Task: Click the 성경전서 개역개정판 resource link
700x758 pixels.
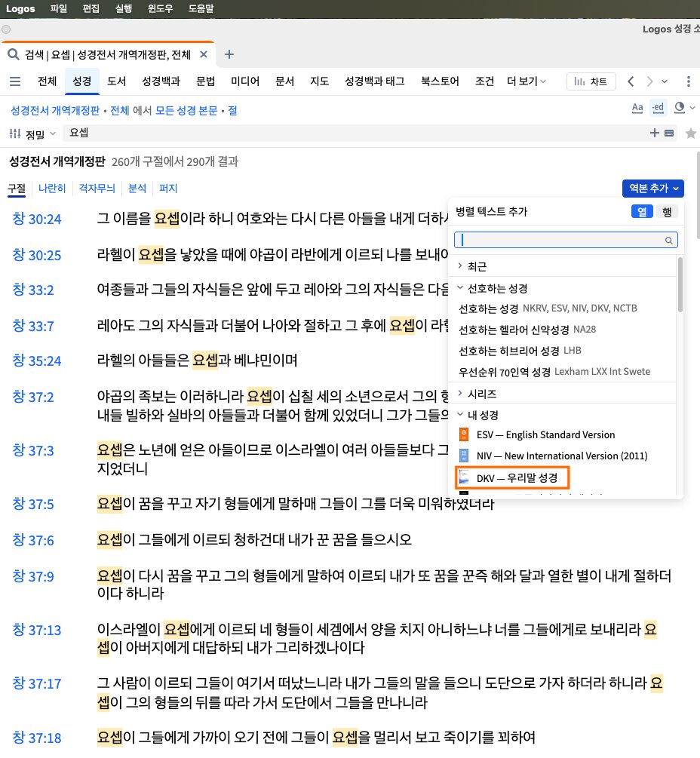Action: [55, 111]
